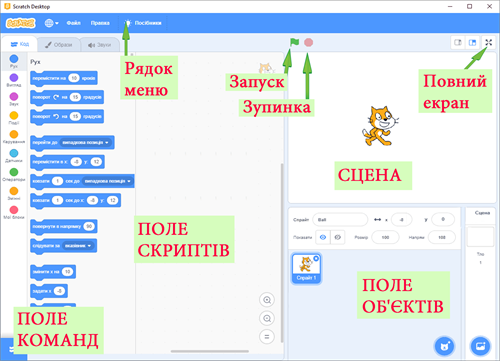
Task: Select the Рух block category
Action: tap(14, 61)
